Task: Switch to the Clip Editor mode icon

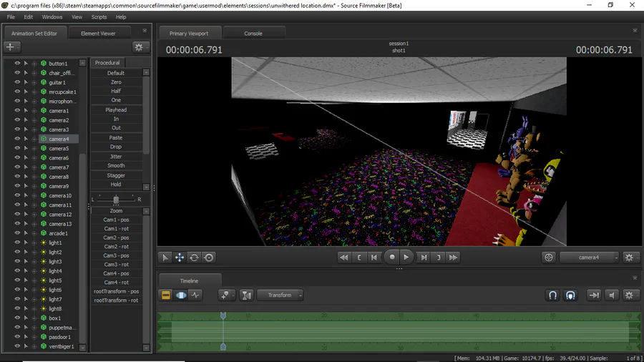Action: pyautogui.click(x=166, y=295)
